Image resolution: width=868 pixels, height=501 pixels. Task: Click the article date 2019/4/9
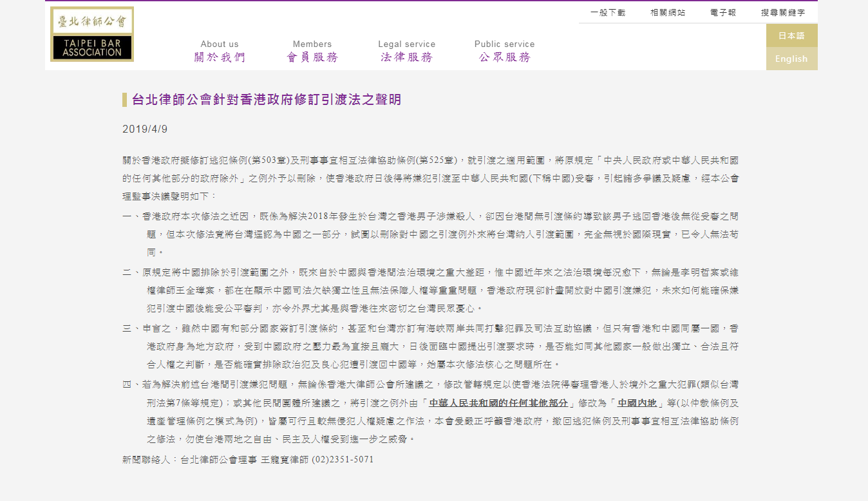[x=145, y=129]
